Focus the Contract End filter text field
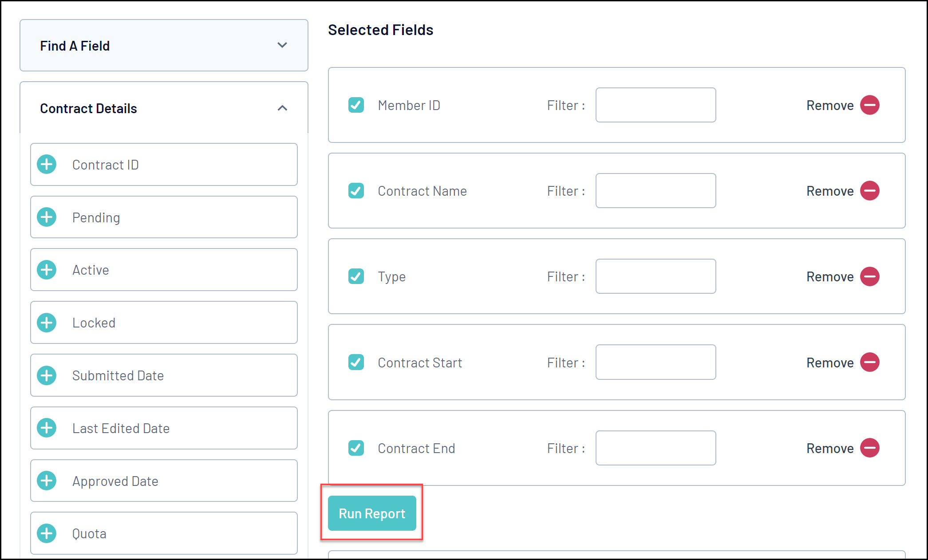The image size is (928, 560). [x=655, y=448]
